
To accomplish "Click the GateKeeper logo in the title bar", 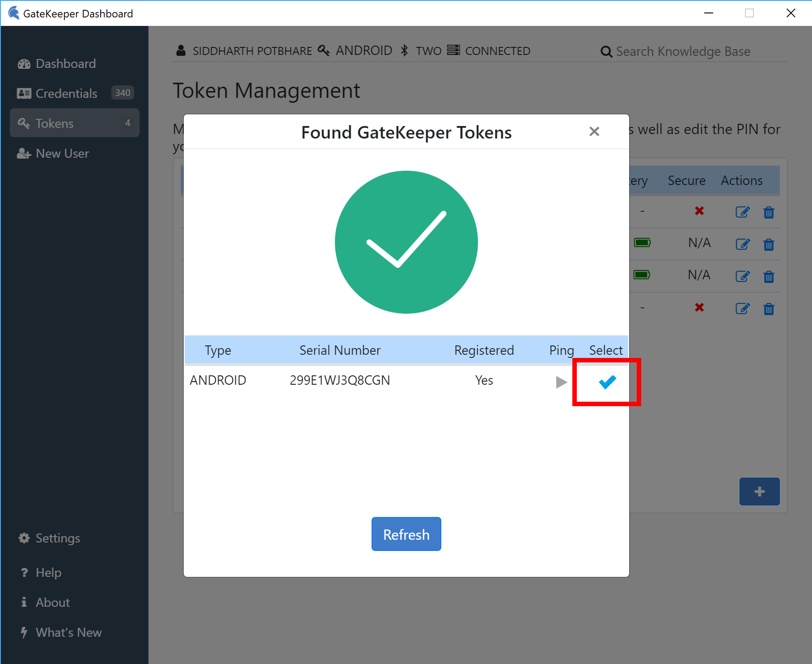I will [x=13, y=13].
